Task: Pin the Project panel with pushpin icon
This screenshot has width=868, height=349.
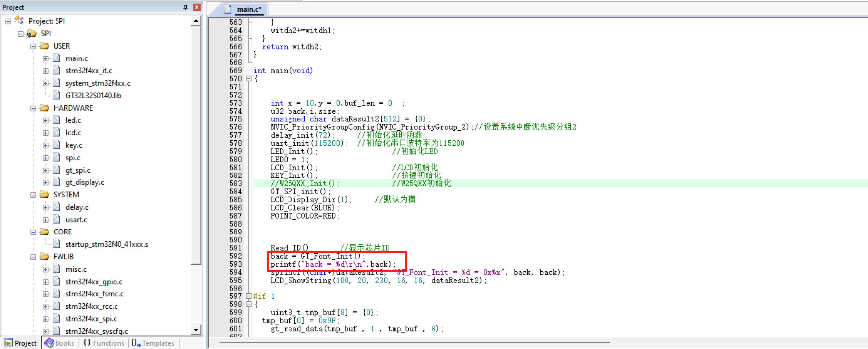Action: click(185, 7)
